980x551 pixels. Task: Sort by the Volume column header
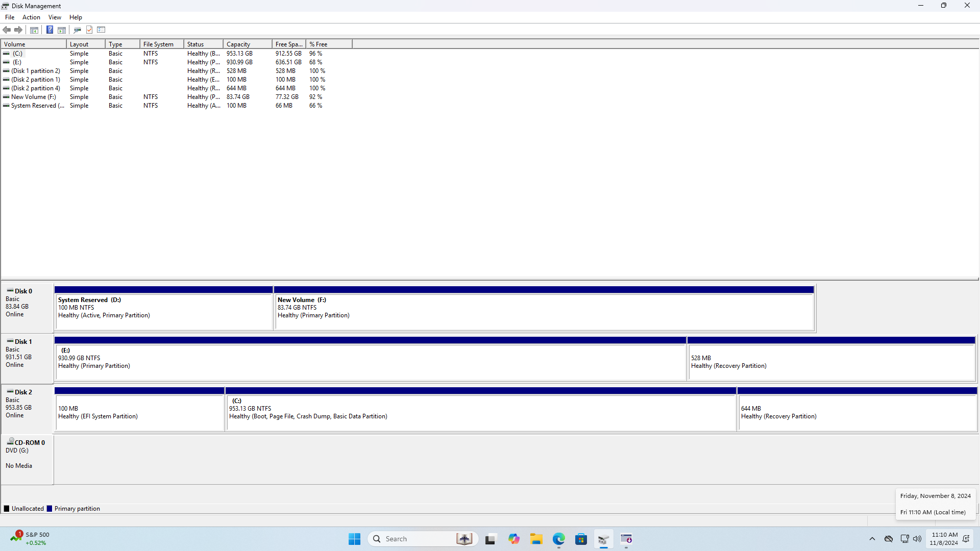pos(34,44)
